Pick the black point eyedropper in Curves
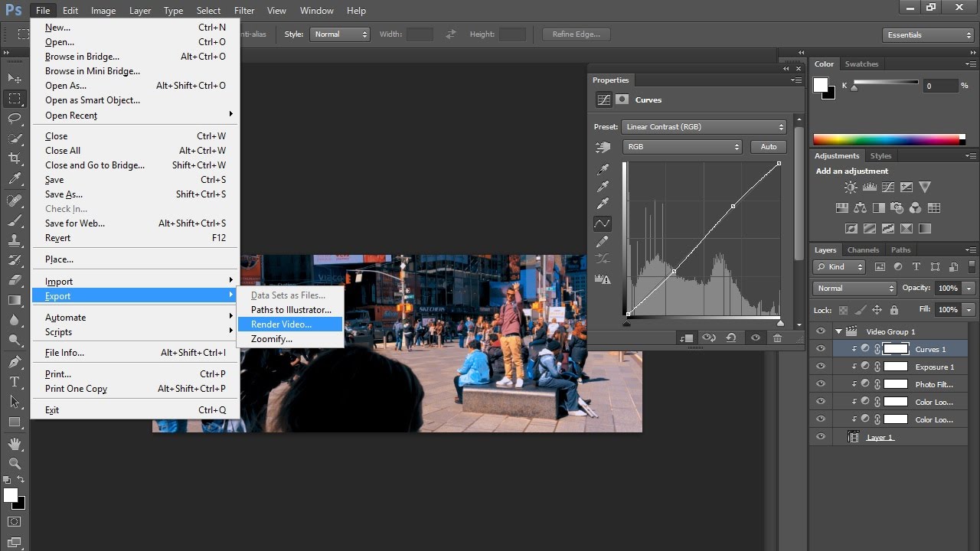 (x=603, y=169)
